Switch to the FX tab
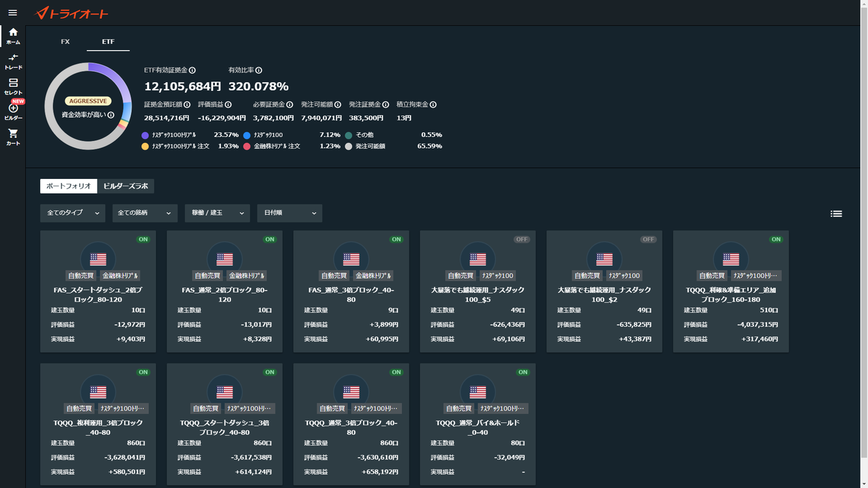The image size is (868, 488). point(65,42)
